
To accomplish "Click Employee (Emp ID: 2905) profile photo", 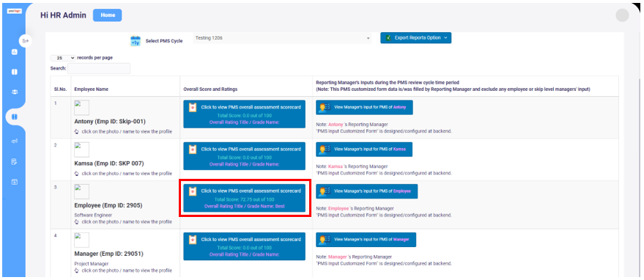I will 81,191.
